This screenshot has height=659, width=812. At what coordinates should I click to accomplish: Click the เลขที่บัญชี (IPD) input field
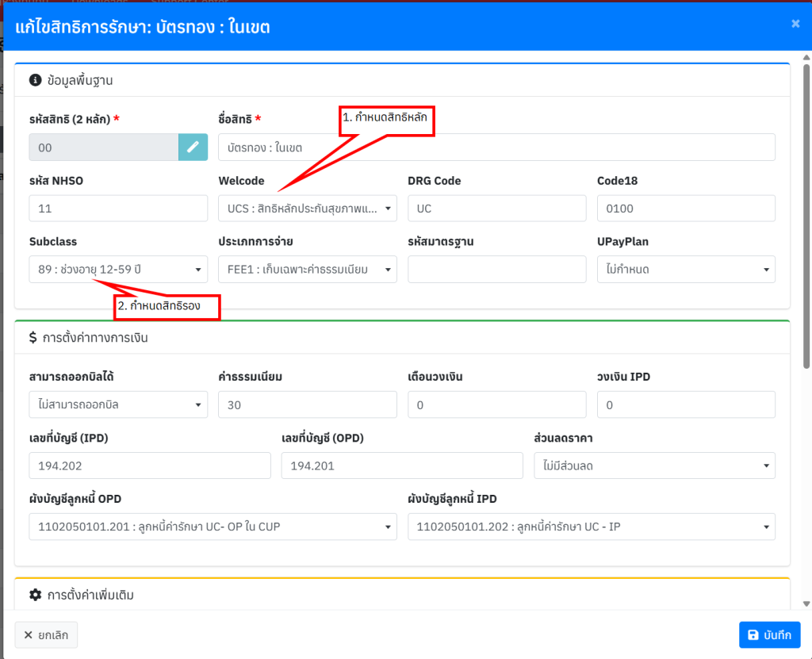coord(150,466)
